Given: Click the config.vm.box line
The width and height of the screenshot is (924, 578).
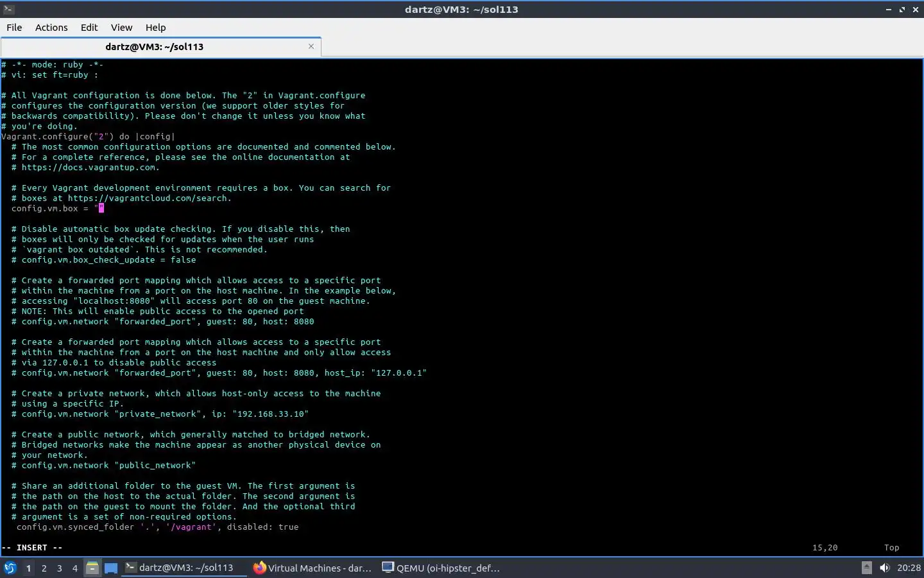Looking at the screenshot, I should pyautogui.click(x=58, y=208).
